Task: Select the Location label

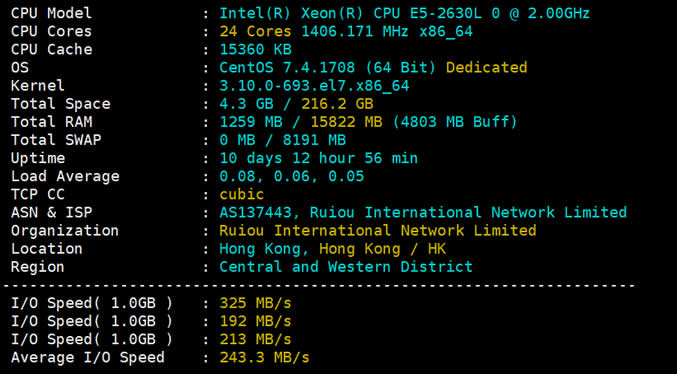Action: click(47, 249)
